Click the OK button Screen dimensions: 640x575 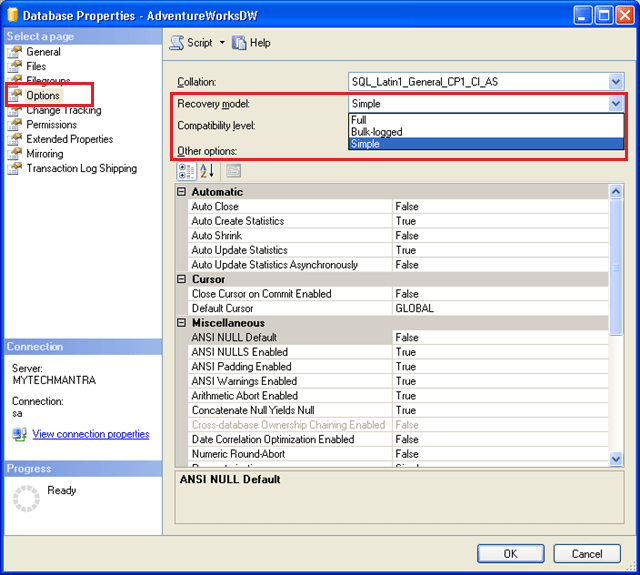point(511,554)
